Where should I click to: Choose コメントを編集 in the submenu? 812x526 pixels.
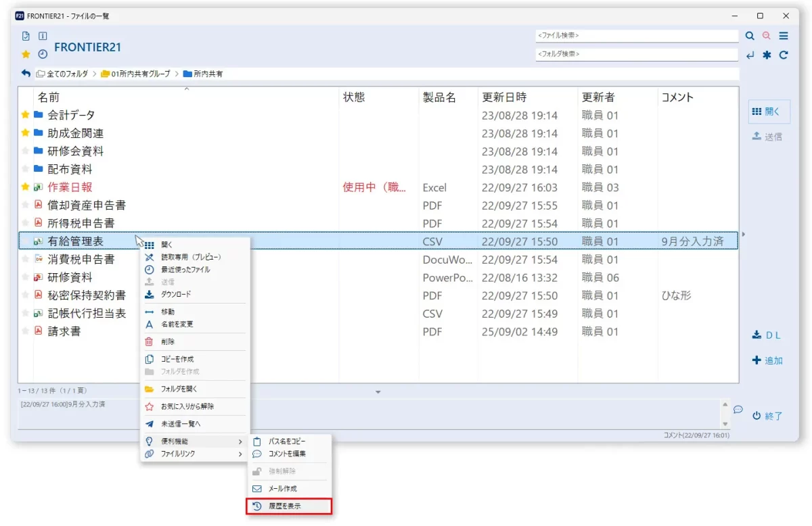289,454
